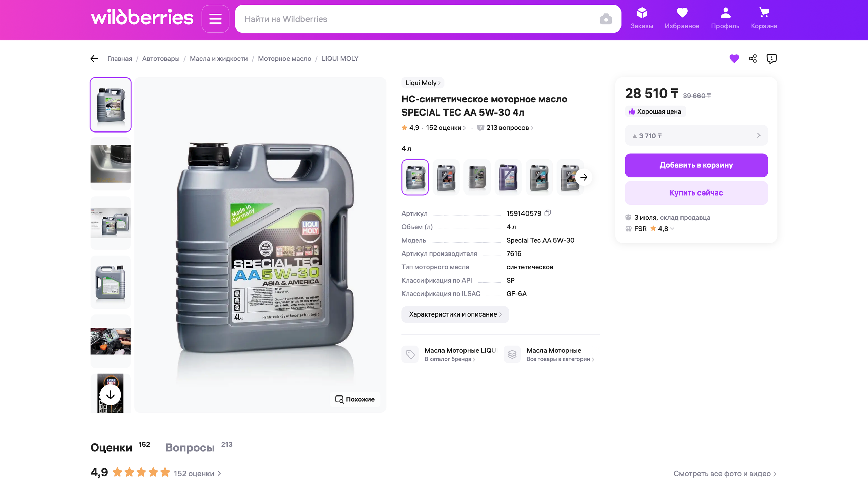Click the share product icon

click(x=753, y=59)
